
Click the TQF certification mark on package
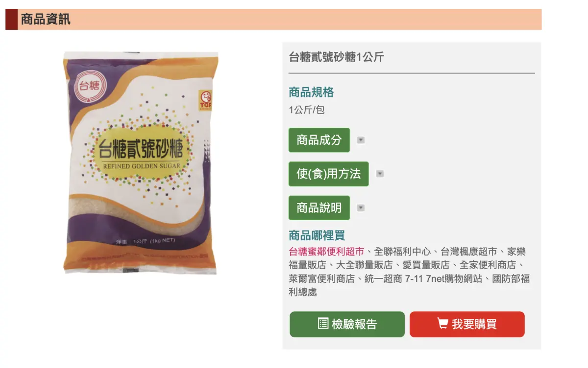coord(205,100)
